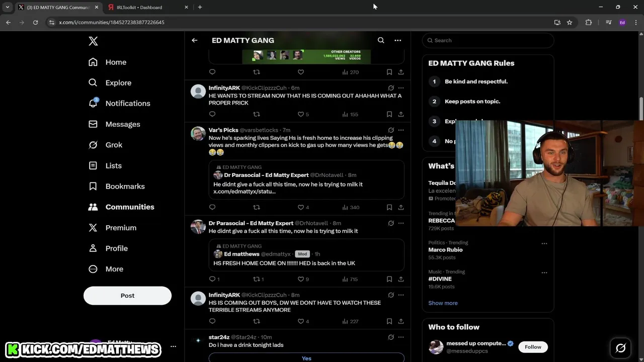Click the X logo in the sidebar

pos(93,41)
